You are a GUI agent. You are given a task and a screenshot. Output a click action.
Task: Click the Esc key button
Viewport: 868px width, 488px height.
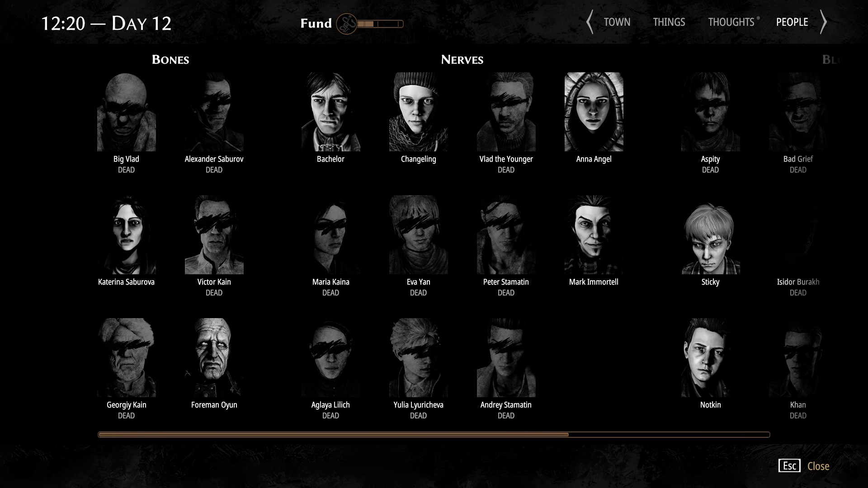coord(789,466)
